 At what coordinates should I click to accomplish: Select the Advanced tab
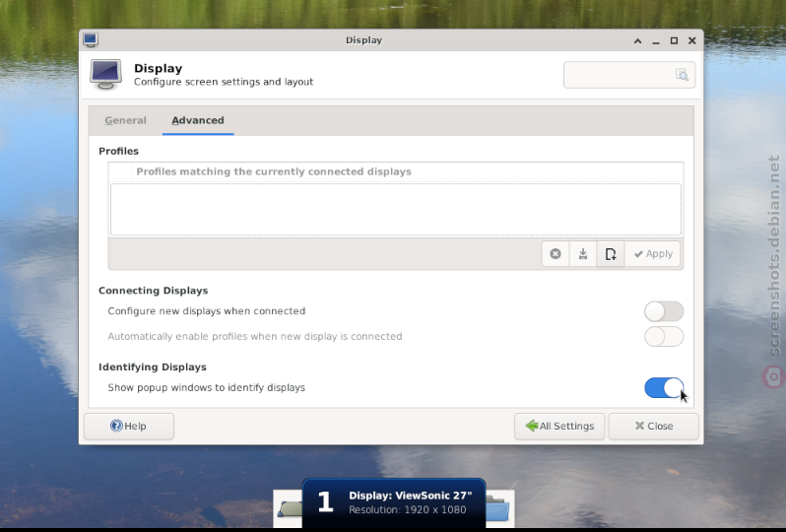click(198, 120)
